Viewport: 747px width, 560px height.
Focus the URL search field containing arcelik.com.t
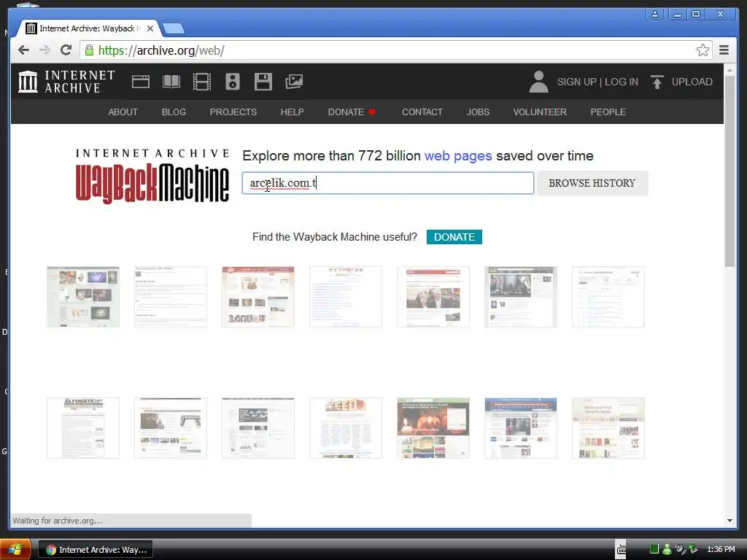tap(388, 183)
